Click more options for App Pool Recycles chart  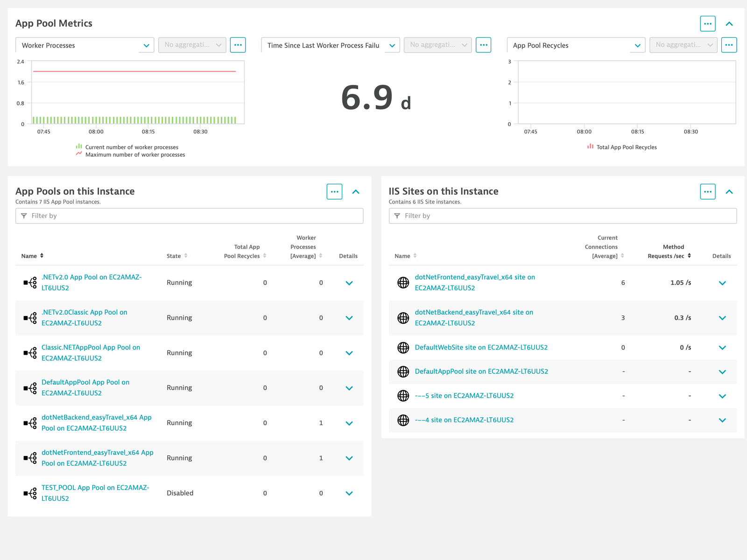click(729, 45)
